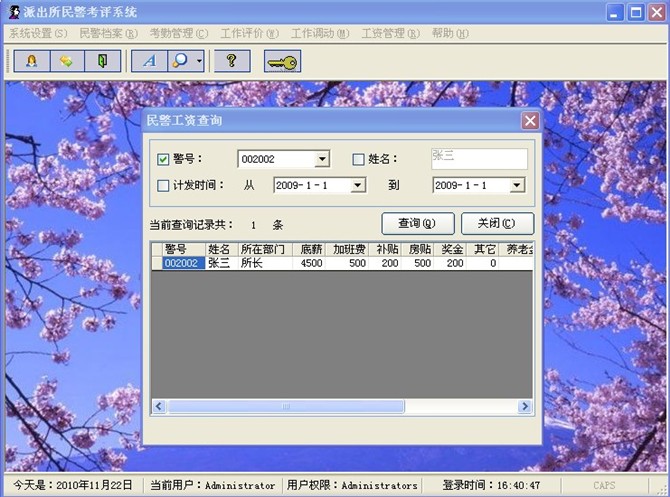Tick the 计发时间 checkbox
Viewport: 670px width, 497px height.
(164, 185)
